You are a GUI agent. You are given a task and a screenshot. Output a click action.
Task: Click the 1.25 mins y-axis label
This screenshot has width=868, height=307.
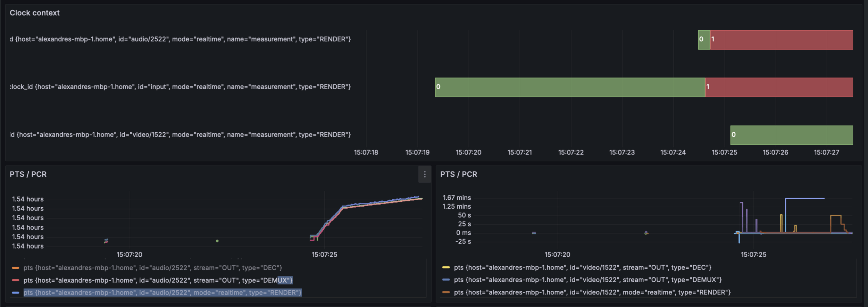pos(457,207)
